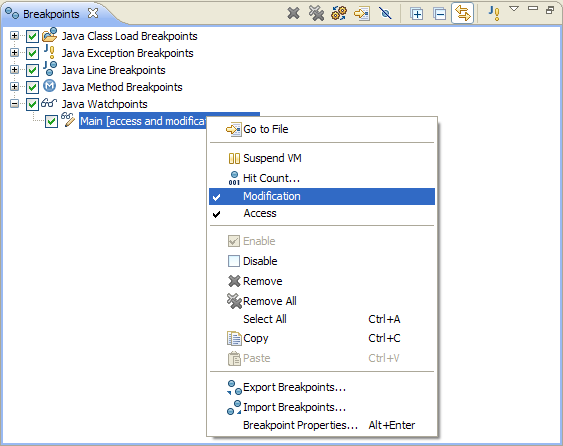This screenshot has width=563, height=446.
Task: Toggle Modification menu entry
Action: (x=322, y=196)
